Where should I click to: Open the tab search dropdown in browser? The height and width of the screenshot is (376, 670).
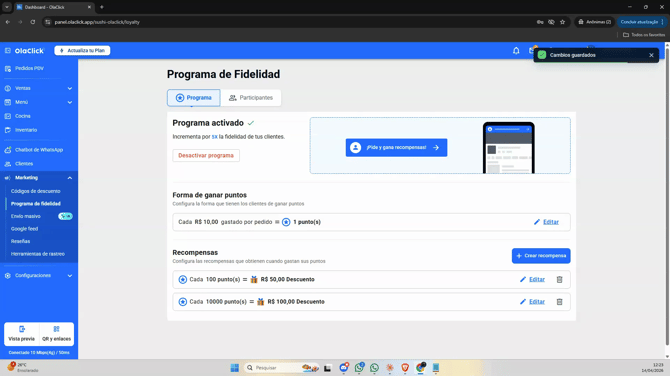[7, 7]
